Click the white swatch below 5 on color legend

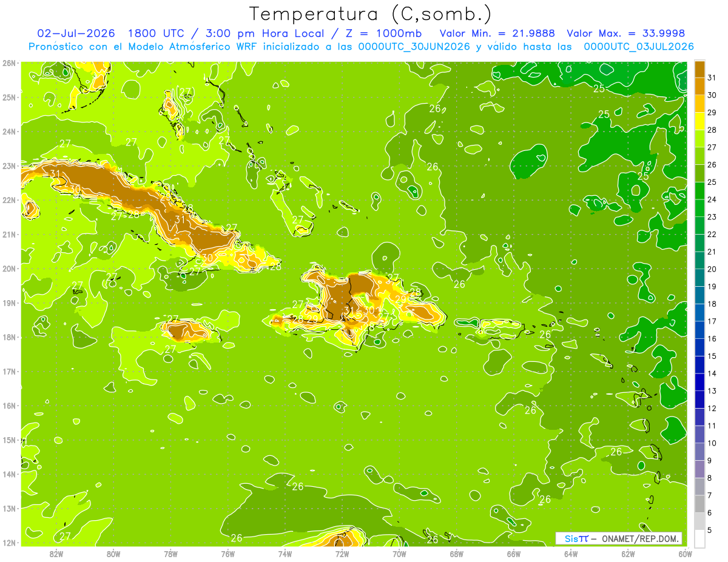pyautogui.click(x=699, y=538)
